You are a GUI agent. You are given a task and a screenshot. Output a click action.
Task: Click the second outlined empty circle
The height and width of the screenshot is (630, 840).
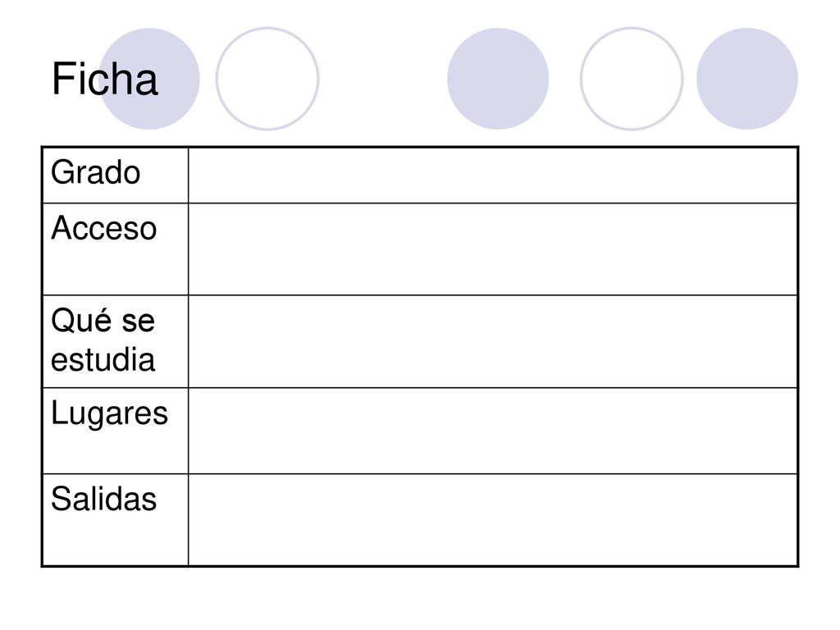(x=632, y=79)
